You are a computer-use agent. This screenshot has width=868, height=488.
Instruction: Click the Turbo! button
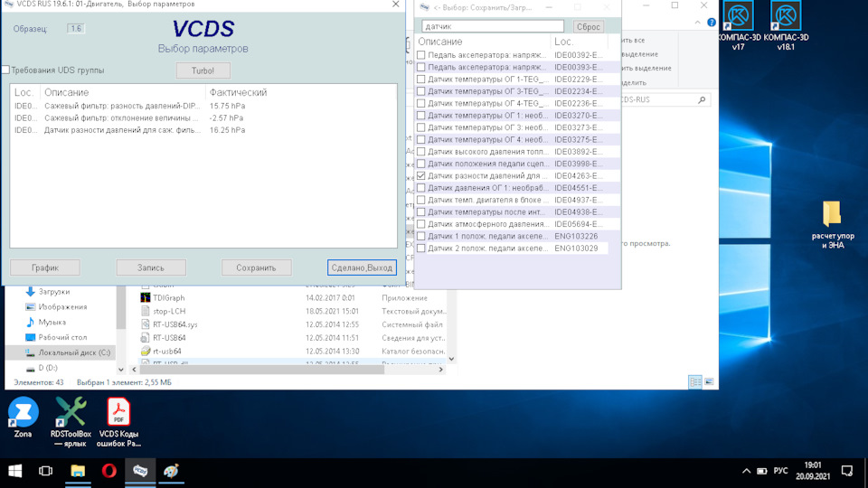pos(203,70)
